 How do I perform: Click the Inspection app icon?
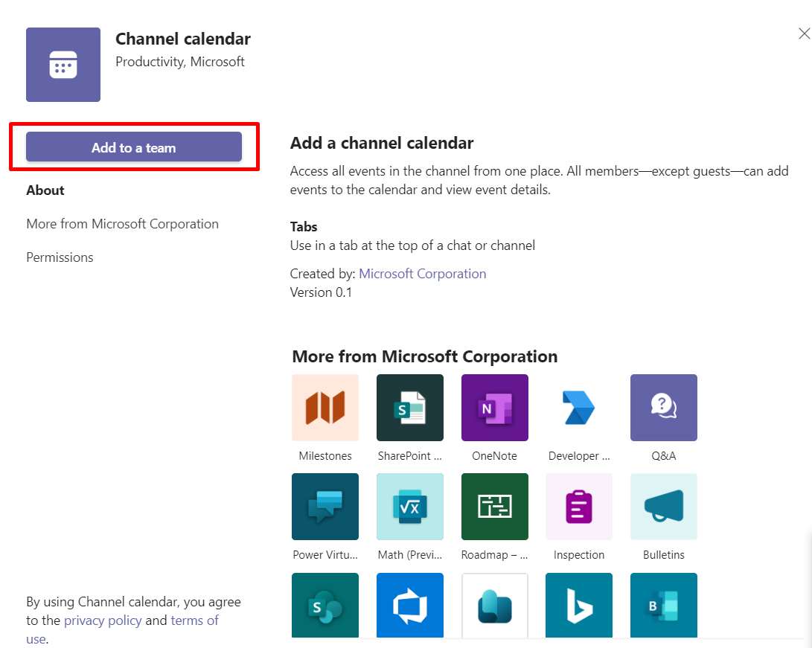coord(579,507)
